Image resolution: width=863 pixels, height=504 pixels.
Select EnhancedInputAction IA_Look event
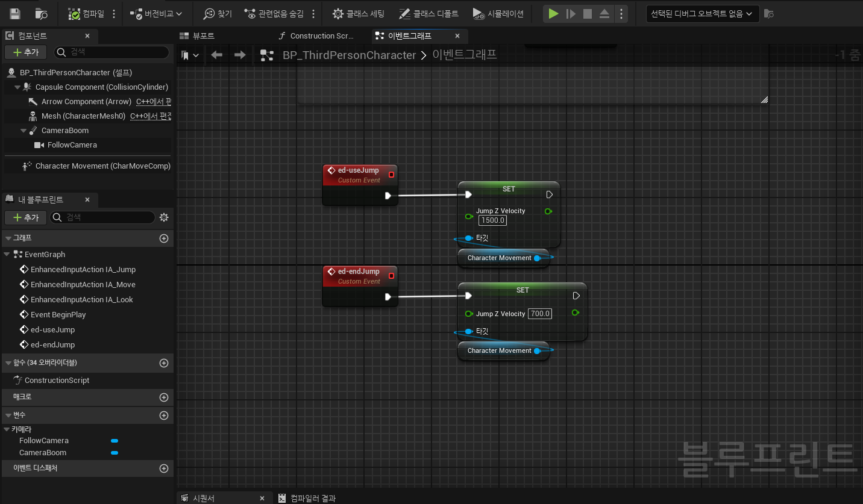click(82, 300)
